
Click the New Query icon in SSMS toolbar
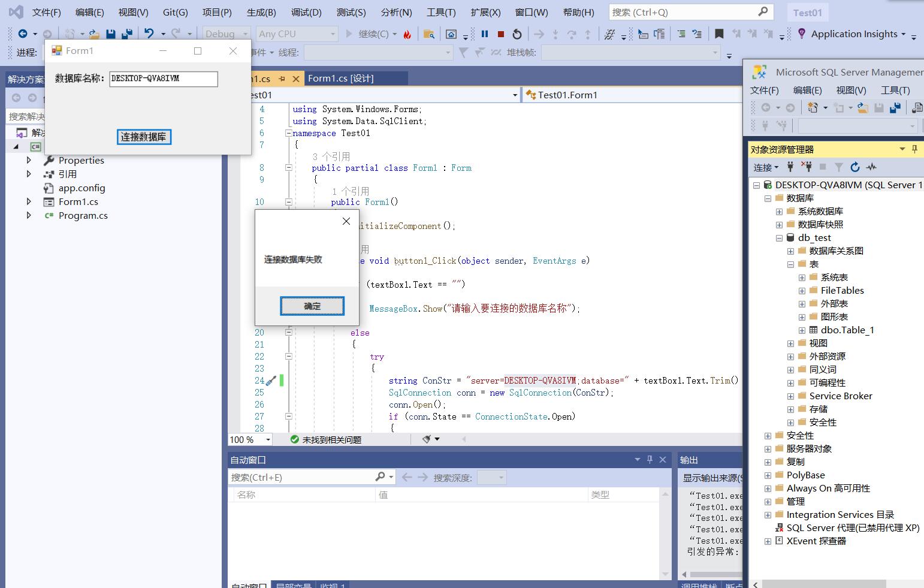(813, 108)
